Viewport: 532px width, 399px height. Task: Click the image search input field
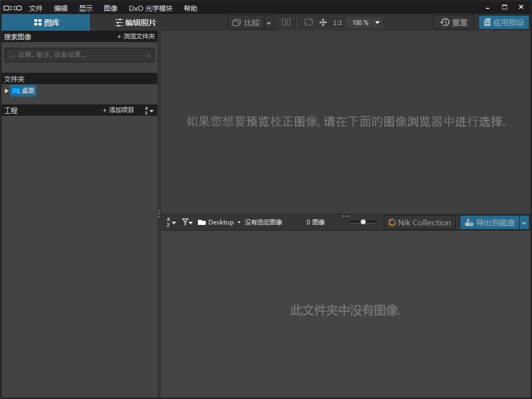pos(79,55)
